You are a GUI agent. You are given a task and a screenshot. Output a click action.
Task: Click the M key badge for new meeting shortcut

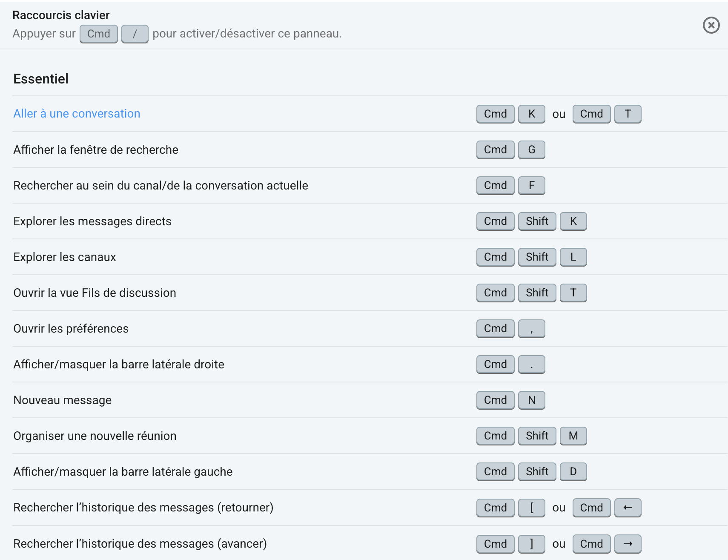tap(573, 436)
